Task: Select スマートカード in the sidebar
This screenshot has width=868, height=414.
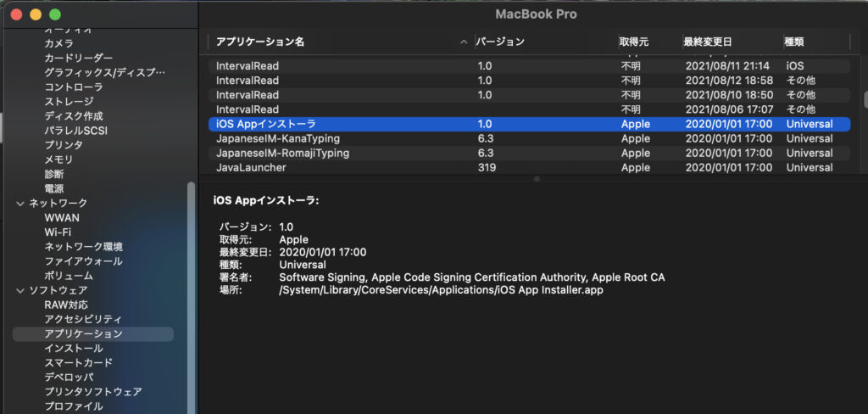Action: (x=79, y=362)
